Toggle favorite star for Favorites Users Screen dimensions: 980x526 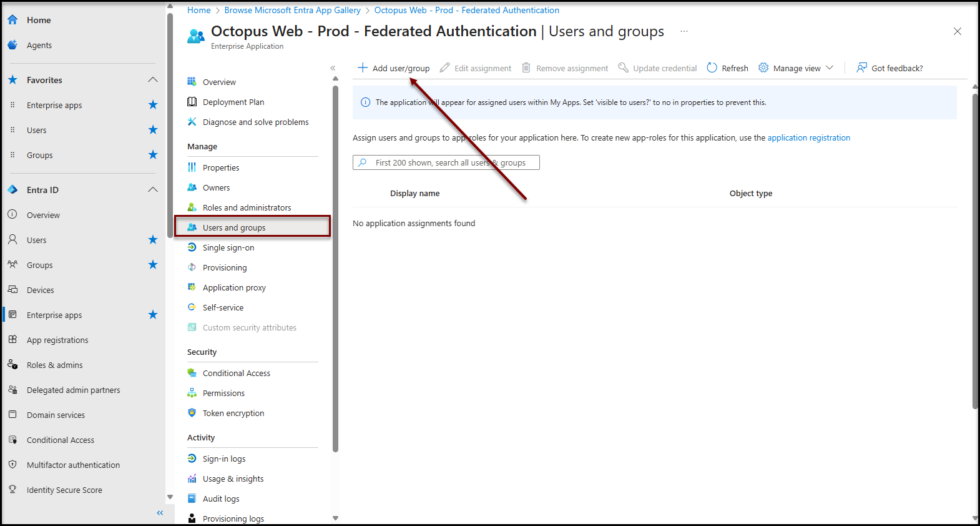[153, 130]
